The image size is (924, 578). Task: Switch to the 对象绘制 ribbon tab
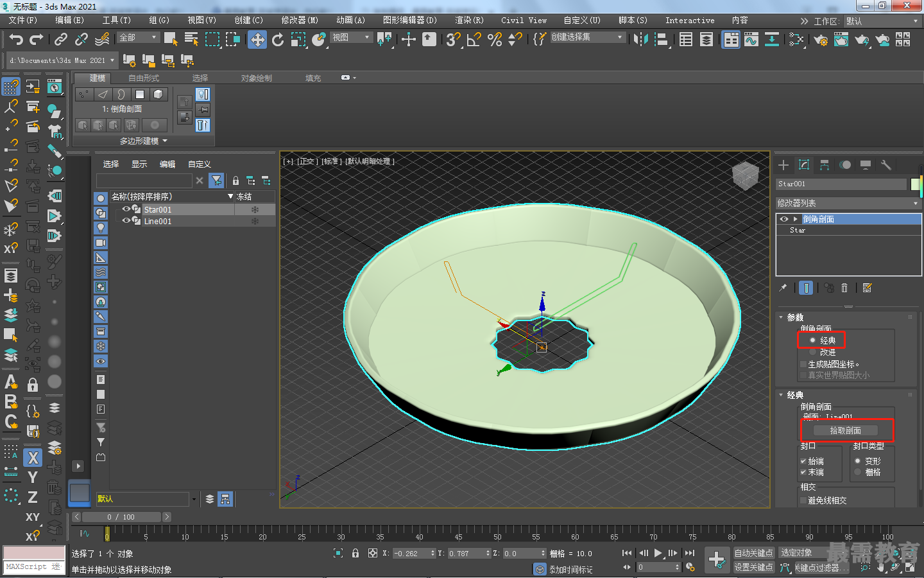(x=257, y=78)
